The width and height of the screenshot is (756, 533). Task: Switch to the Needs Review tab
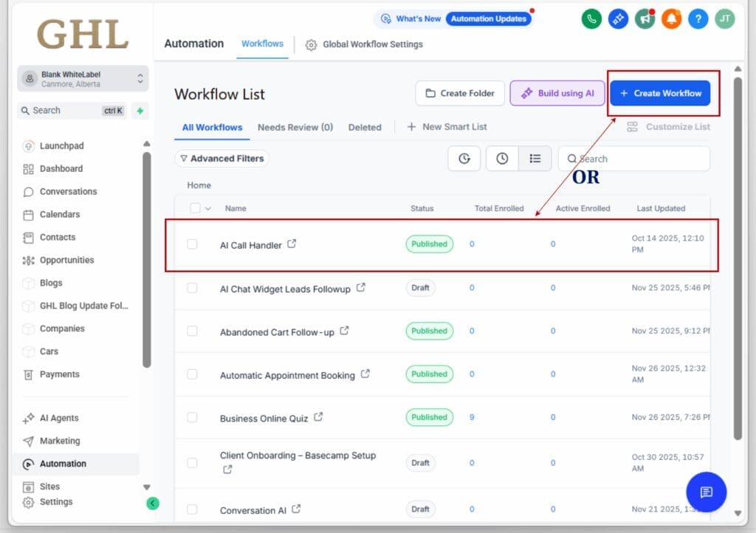(x=295, y=127)
